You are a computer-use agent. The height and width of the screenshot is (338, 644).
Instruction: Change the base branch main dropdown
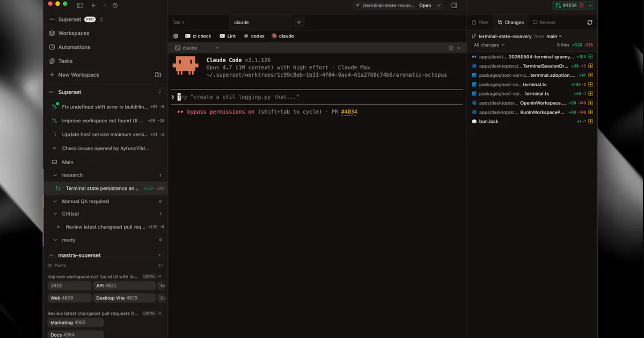pyautogui.click(x=554, y=36)
